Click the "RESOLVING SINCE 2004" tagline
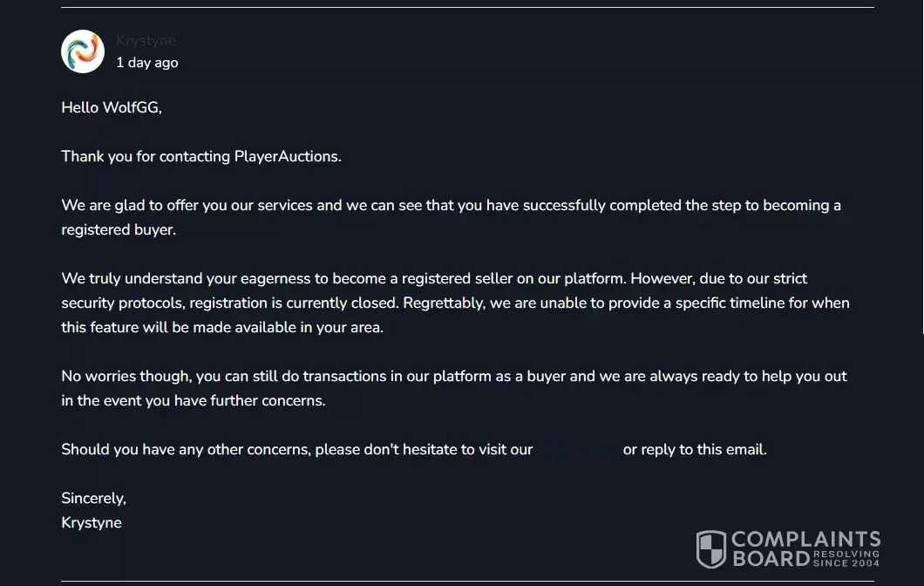924x586 pixels. (846, 558)
